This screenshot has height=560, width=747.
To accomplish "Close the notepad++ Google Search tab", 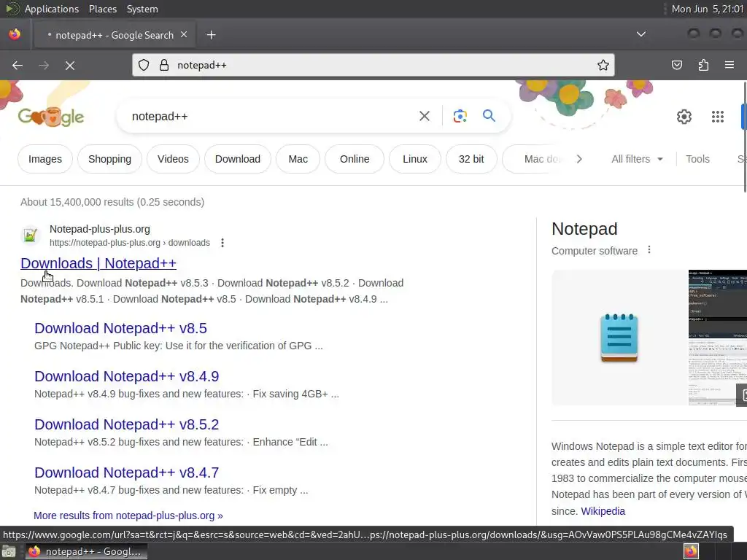I will point(184,35).
